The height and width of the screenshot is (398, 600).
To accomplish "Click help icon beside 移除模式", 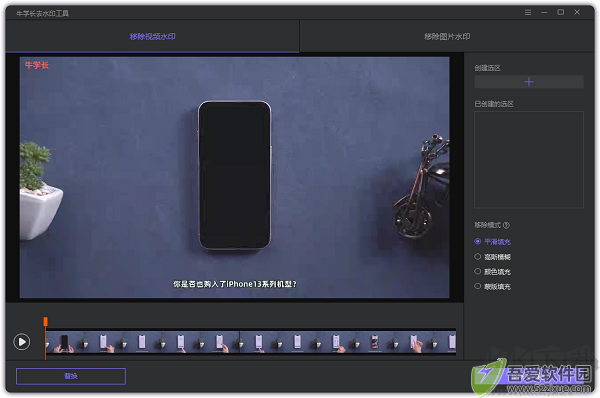I will (506, 225).
